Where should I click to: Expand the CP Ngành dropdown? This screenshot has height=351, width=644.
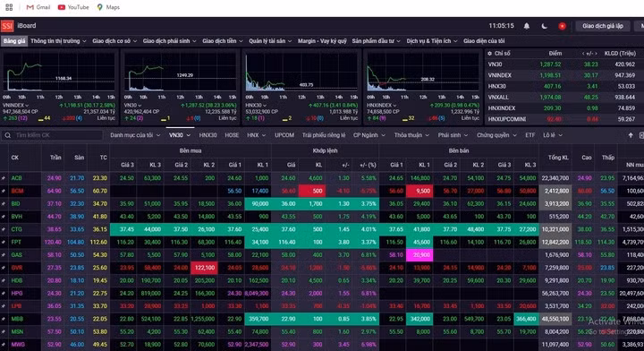(369, 135)
